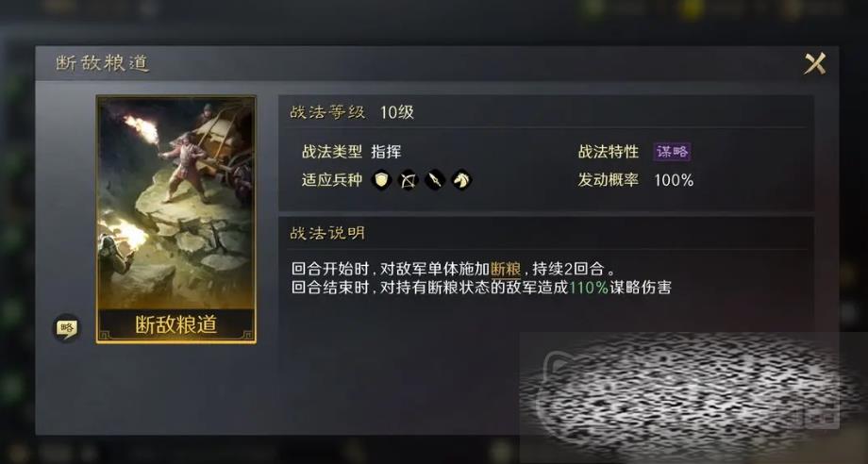Tap the bow archer troop icon
Viewport: 868px width, 464px height.
408,180
